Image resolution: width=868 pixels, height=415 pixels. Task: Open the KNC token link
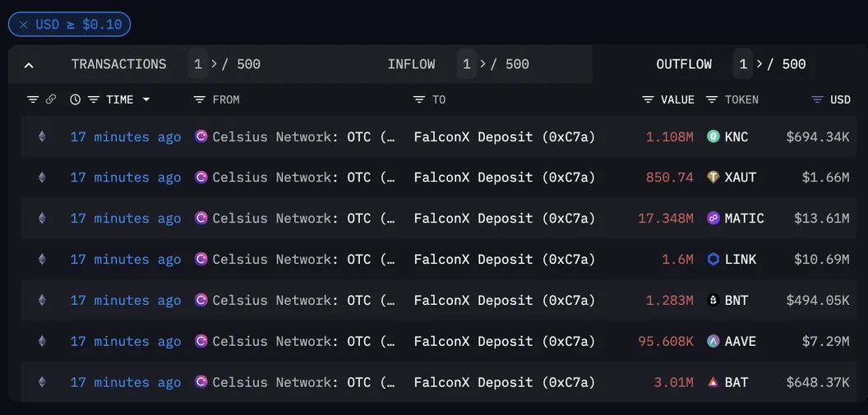736,137
